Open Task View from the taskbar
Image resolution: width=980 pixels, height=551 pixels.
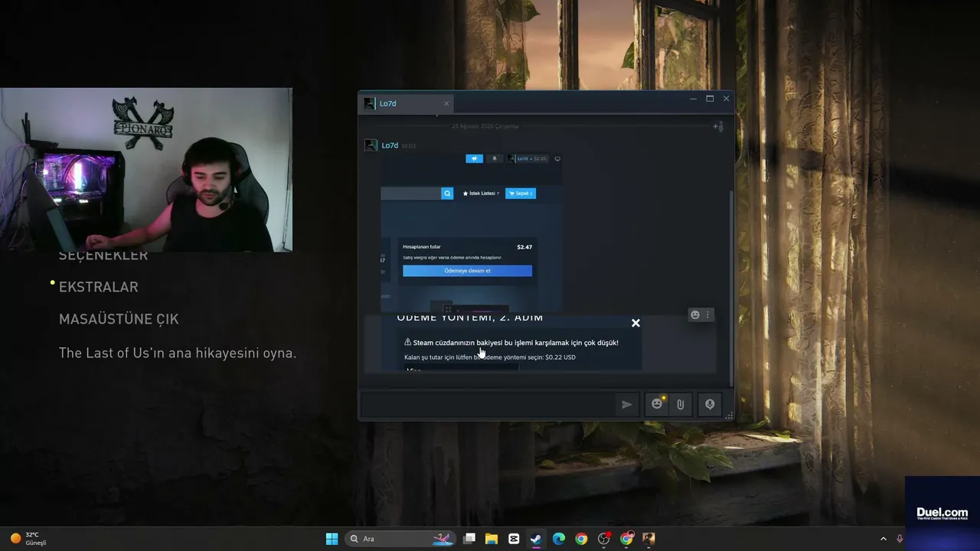[x=469, y=539]
